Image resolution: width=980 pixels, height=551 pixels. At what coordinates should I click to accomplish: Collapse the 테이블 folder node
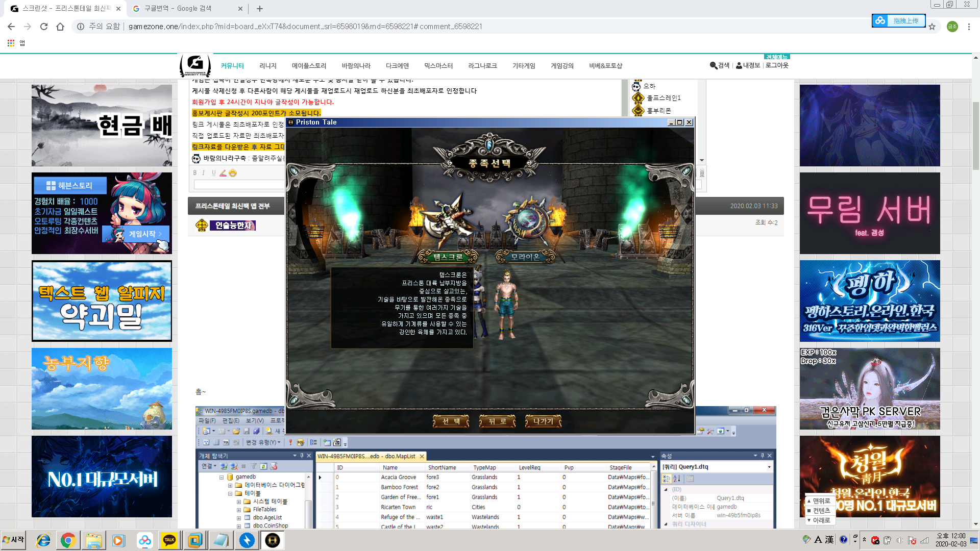tap(230, 493)
